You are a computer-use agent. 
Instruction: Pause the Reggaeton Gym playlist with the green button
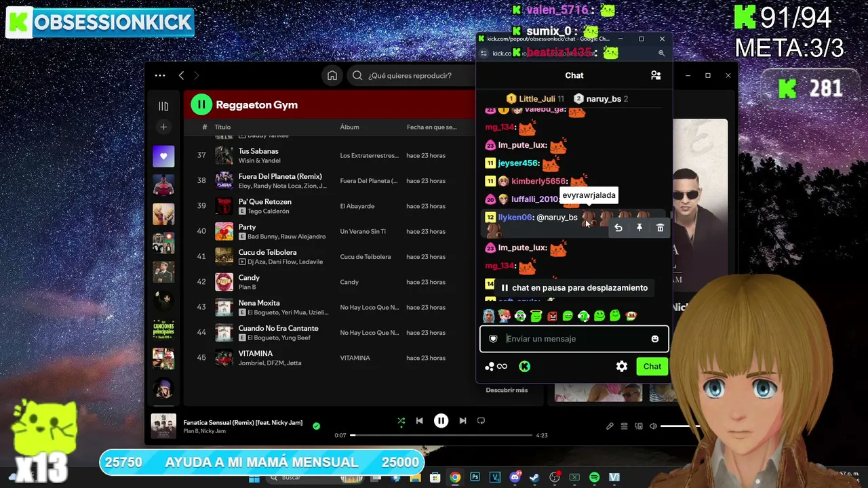tap(201, 104)
